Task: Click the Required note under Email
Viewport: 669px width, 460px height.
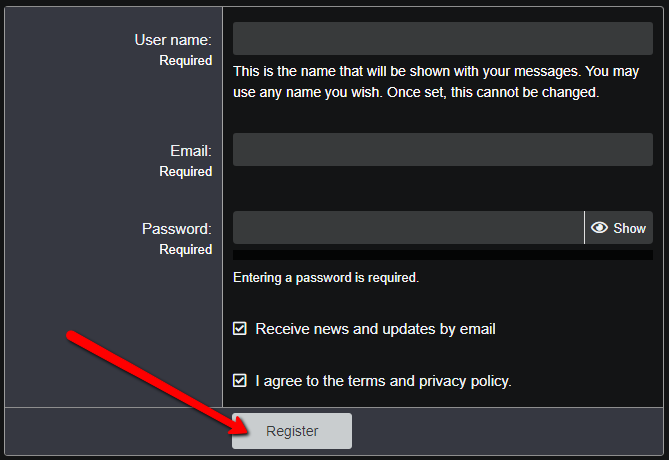Action: (x=186, y=172)
